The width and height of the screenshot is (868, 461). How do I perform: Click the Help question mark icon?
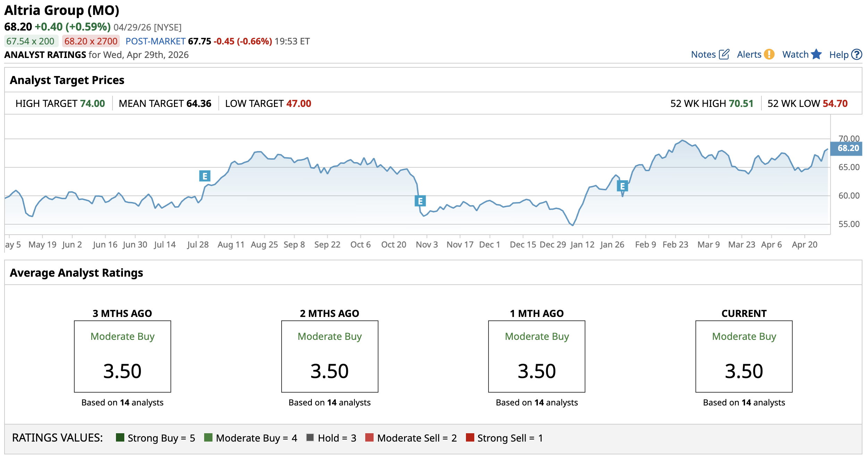tap(857, 55)
